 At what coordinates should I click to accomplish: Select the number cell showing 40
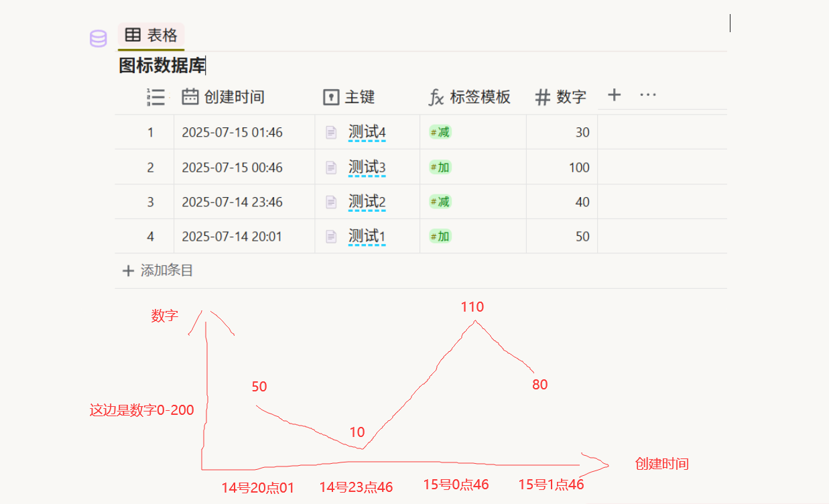(562, 202)
